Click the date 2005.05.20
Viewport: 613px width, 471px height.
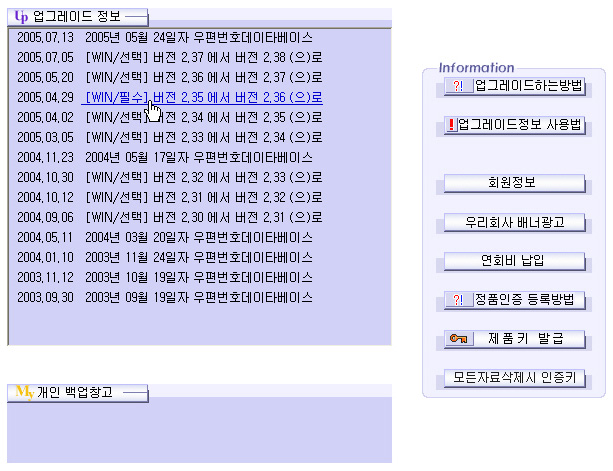[45, 77]
